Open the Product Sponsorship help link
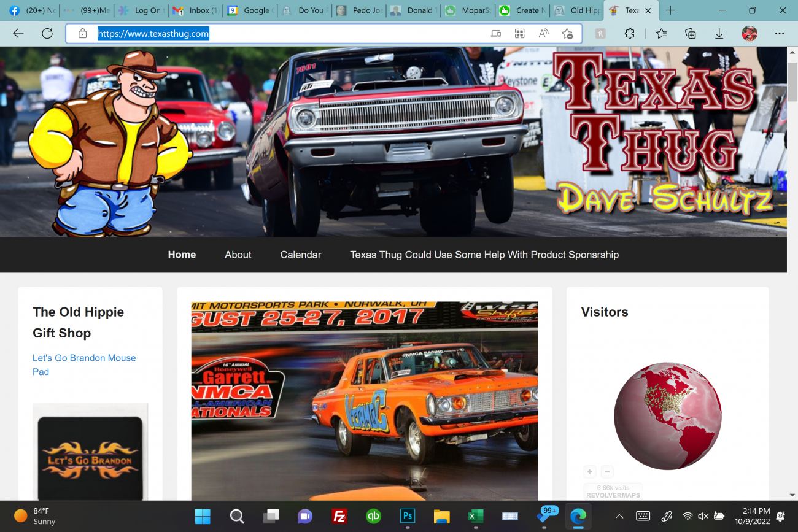Screen dimensions: 798x532 pyautogui.click(x=484, y=255)
